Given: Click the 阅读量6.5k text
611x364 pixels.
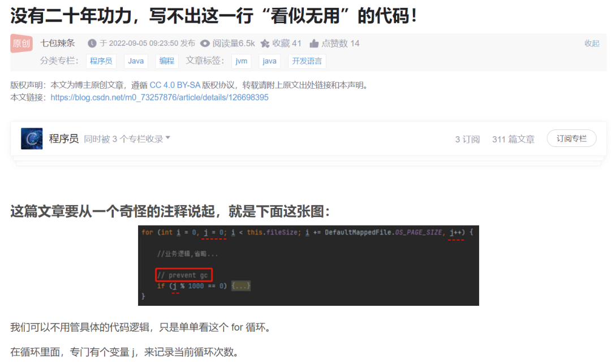Looking at the screenshot, I should [x=234, y=43].
